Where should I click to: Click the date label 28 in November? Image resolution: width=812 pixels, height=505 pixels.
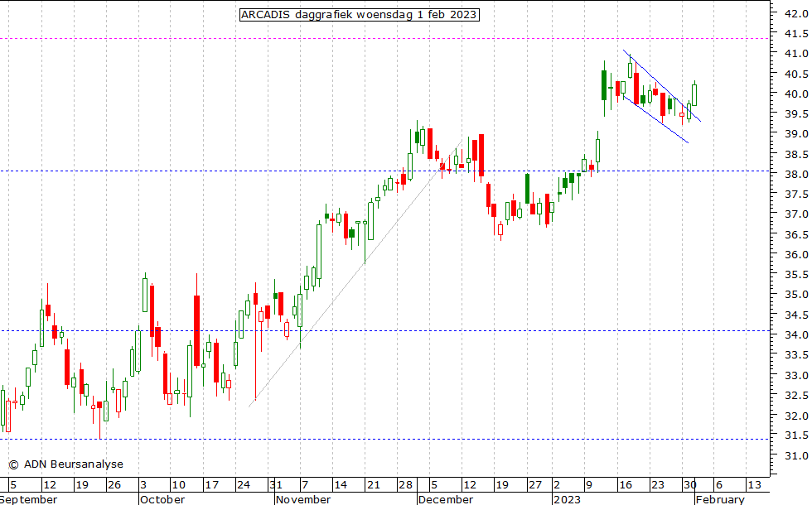tap(405, 485)
